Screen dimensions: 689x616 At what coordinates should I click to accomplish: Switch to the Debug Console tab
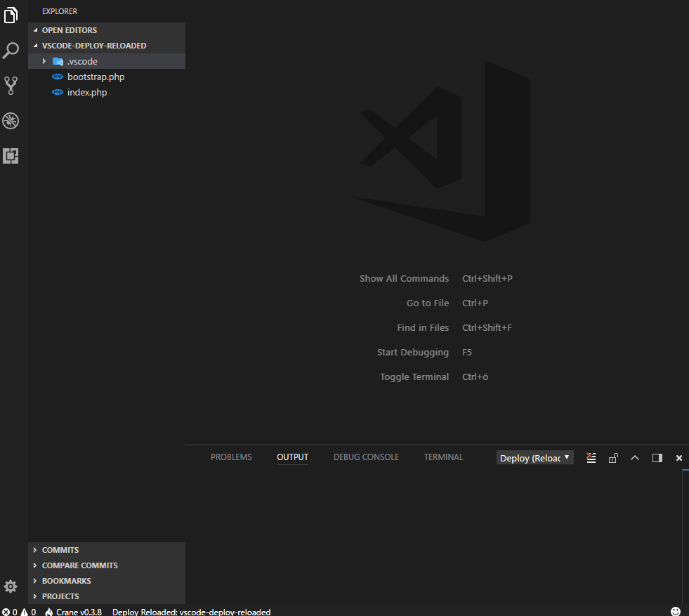tap(366, 457)
